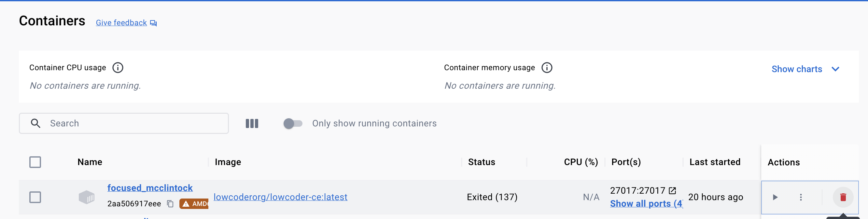Click the CPU usage info icon
868x219 pixels.
[118, 68]
